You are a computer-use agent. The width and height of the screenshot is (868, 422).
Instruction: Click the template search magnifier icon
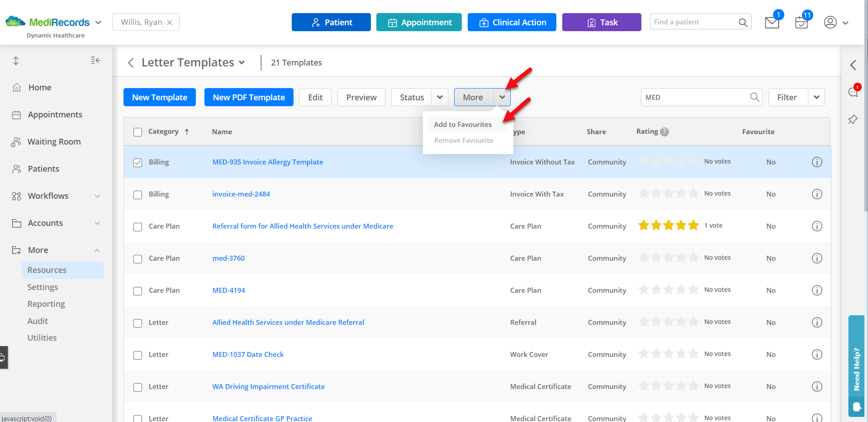[754, 97]
